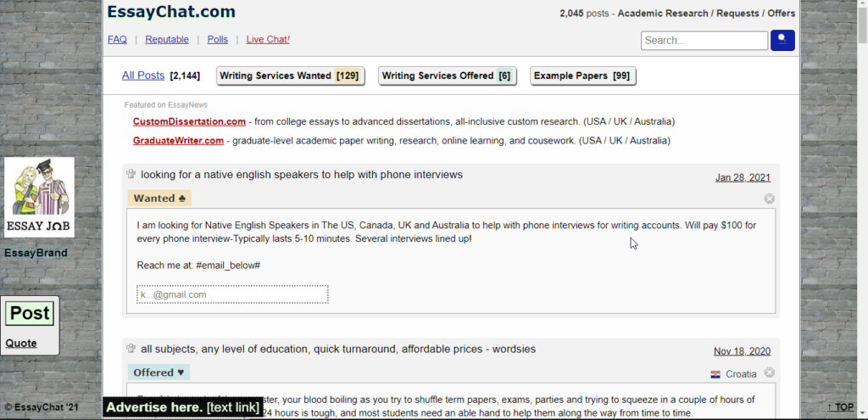The image size is (868, 420).
Task: Start Live Chat!
Action: pos(268,39)
